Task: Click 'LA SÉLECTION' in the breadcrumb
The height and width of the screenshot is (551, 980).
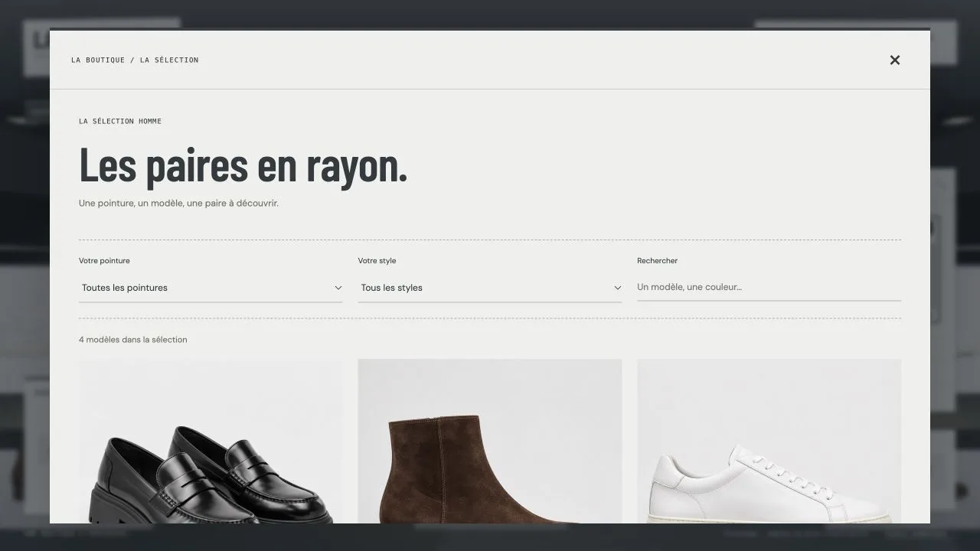Action: point(169,60)
